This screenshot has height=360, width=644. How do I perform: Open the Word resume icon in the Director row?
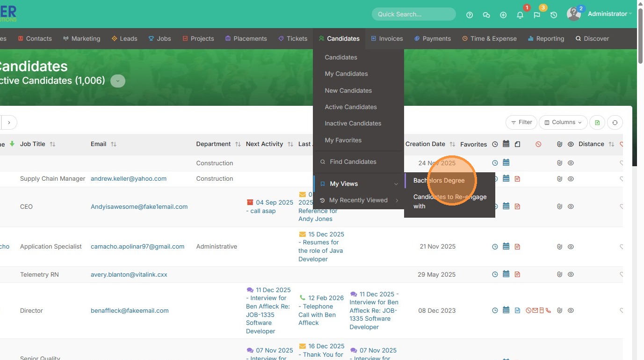point(517,310)
